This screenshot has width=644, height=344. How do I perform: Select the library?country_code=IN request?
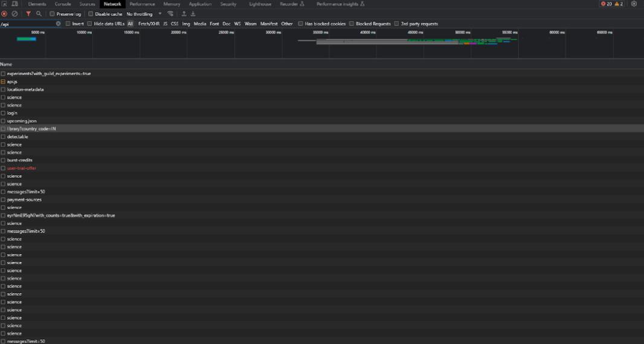[322, 129]
